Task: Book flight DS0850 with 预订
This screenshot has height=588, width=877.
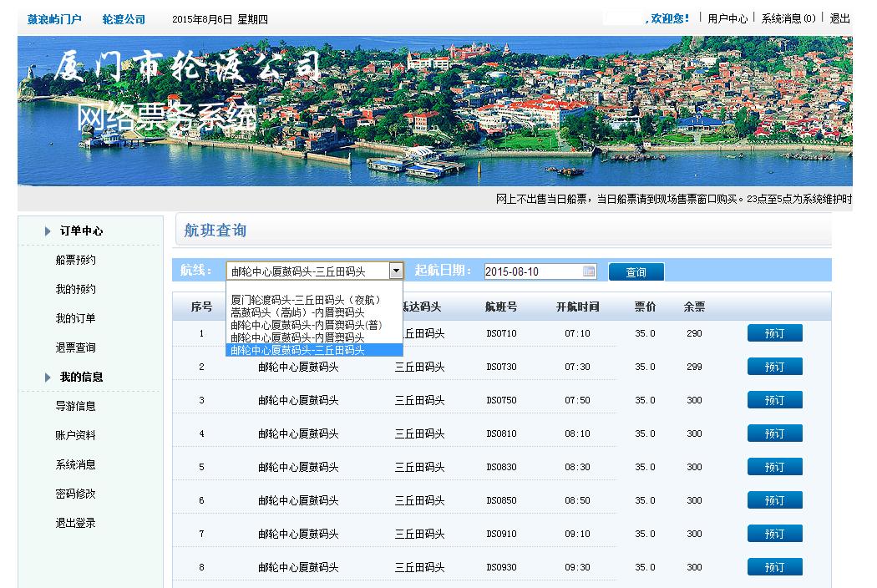Action: coord(774,500)
